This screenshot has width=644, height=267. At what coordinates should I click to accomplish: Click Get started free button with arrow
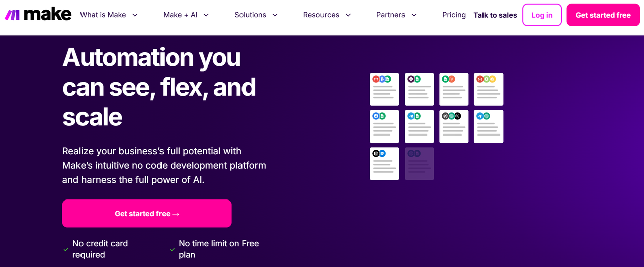[x=147, y=214]
